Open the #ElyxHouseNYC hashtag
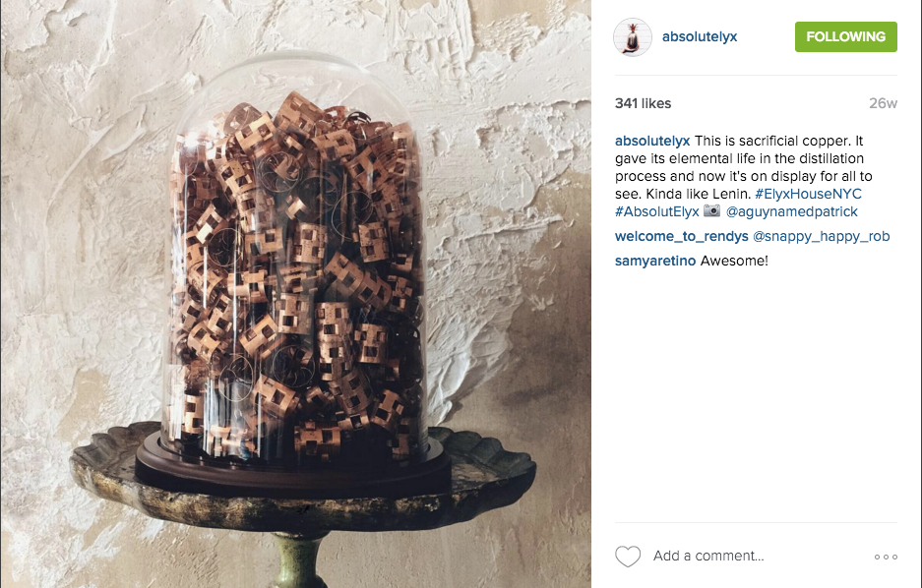This screenshot has height=588, width=922. tap(808, 194)
